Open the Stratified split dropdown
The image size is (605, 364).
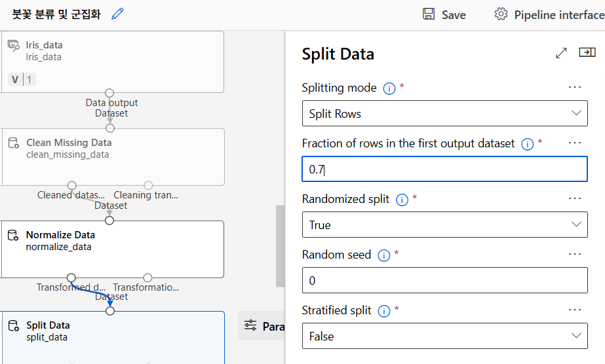tap(444, 336)
